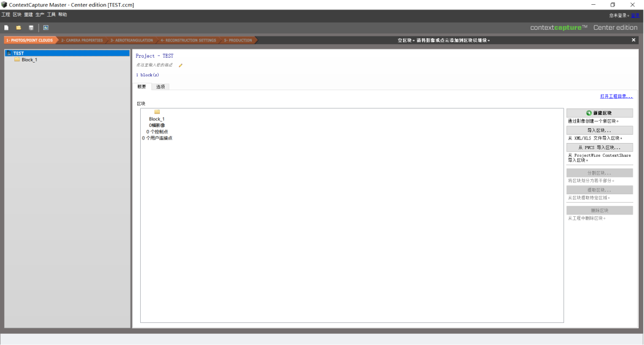Select step 3 Aerotriangulation
The image size is (644, 345).
pyautogui.click(x=131, y=40)
